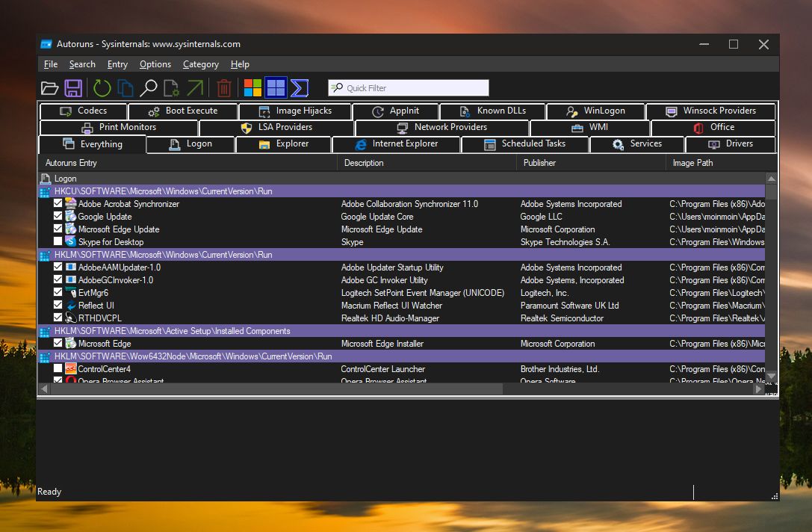Screen dimensions: 812x532
Task: Uncheck the Google Update checkbox
Action: 58,216
